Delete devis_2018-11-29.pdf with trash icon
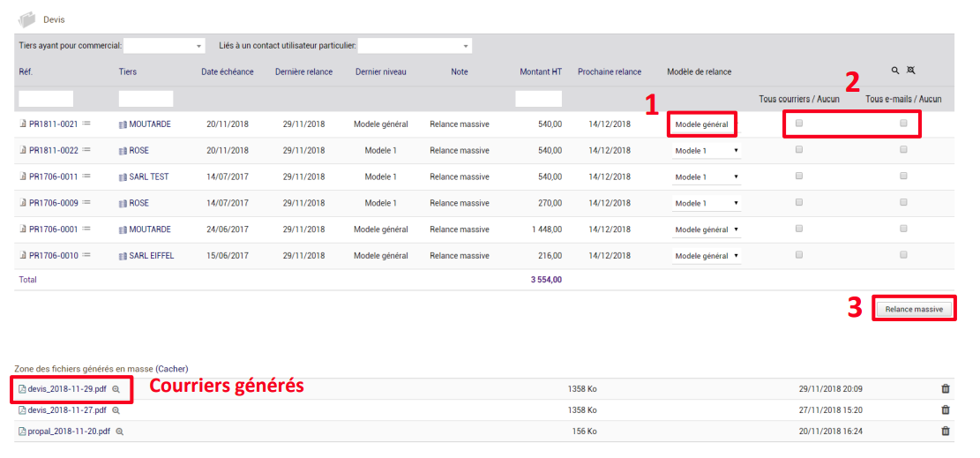The width and height of the screenshot is (980, 458). coord(946,388)
